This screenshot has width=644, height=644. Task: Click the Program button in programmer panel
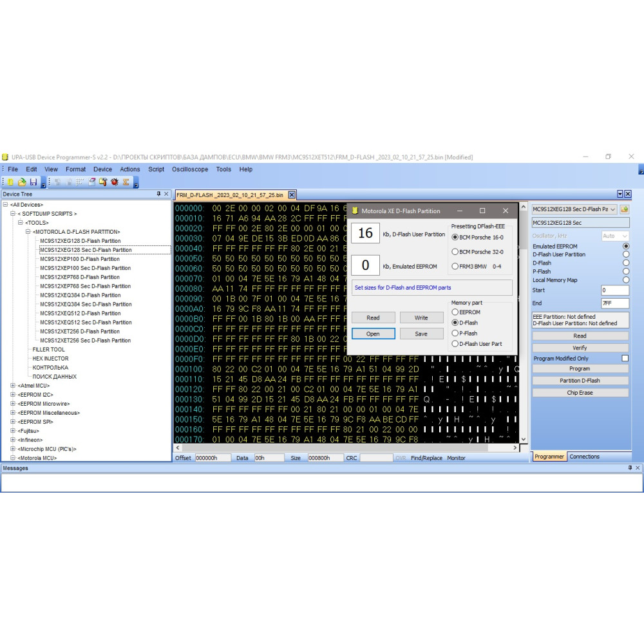coord(580,369)
